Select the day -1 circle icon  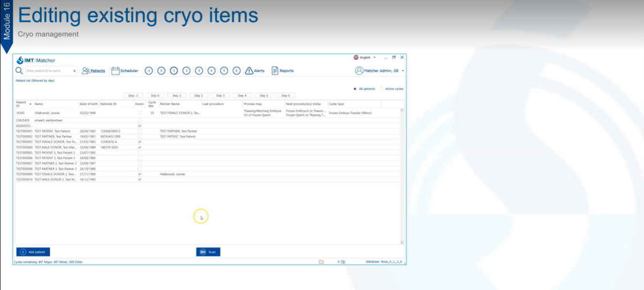coord(149,71)
